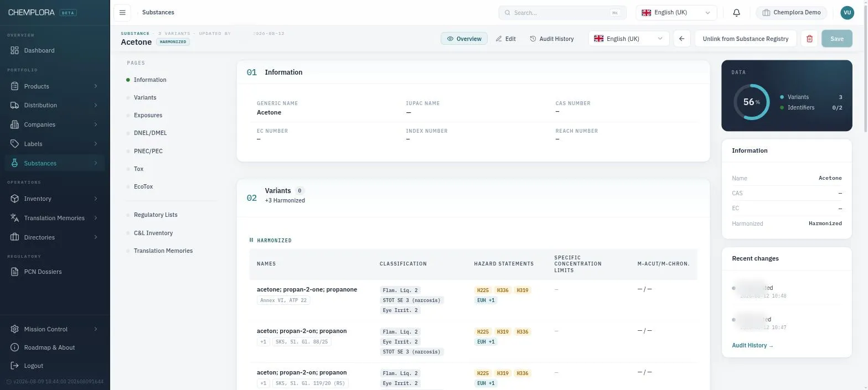Image resolution: width=868 pixels, height=390 pixels.
Task: Click the Chemplora Demo building icon
Action: [766, 13]
